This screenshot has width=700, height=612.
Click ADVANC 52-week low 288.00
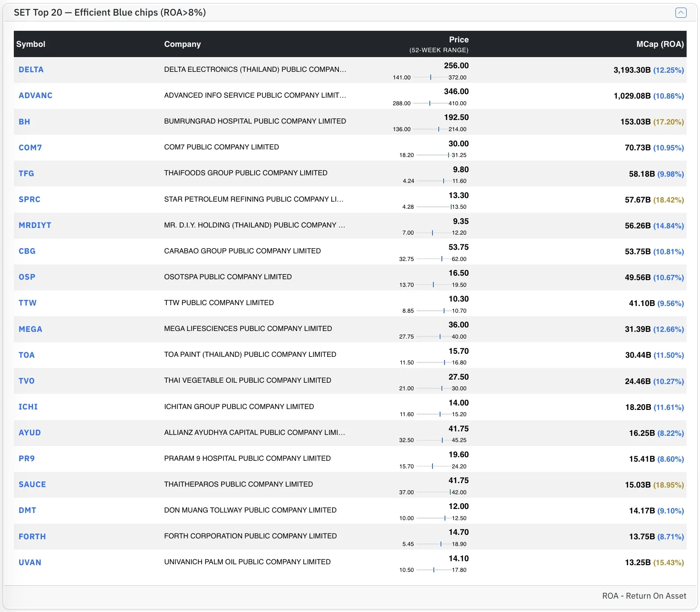coord(402,103)
